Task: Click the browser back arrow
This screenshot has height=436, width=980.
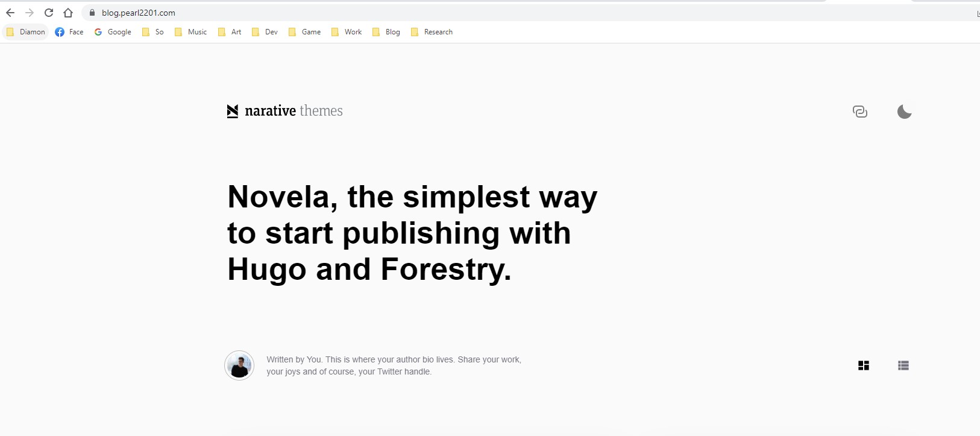Action: [x=10, y=13]
